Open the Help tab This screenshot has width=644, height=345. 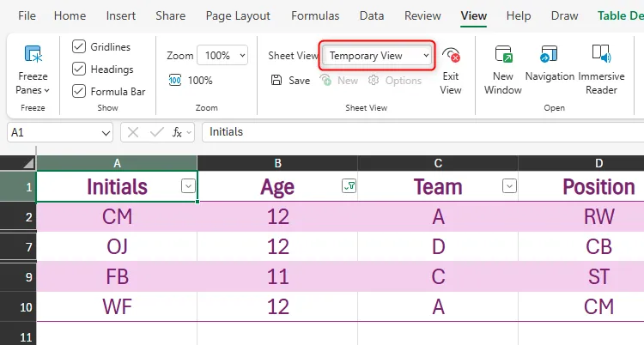(519, 15)
